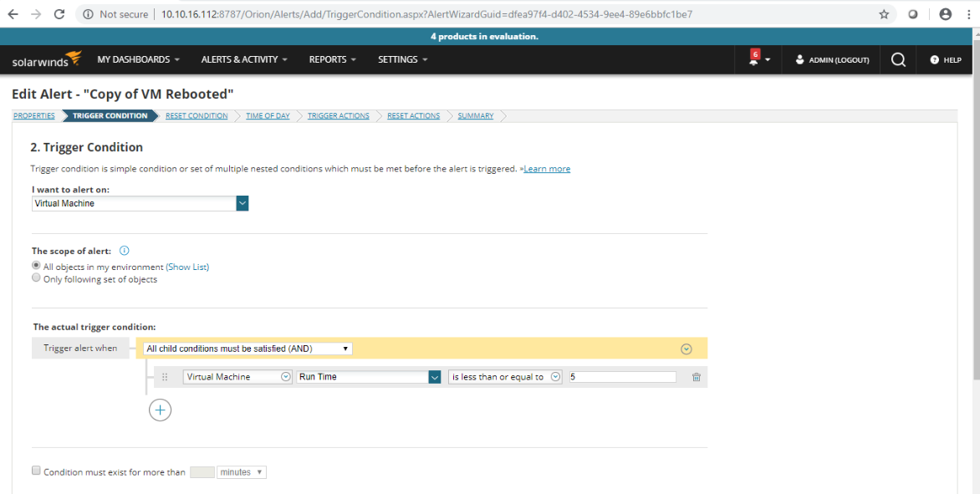Screen dimensions: 980x494
Task: Expand the trigger group options chevron
Action: pyautogui.click(x=687, y=349)
